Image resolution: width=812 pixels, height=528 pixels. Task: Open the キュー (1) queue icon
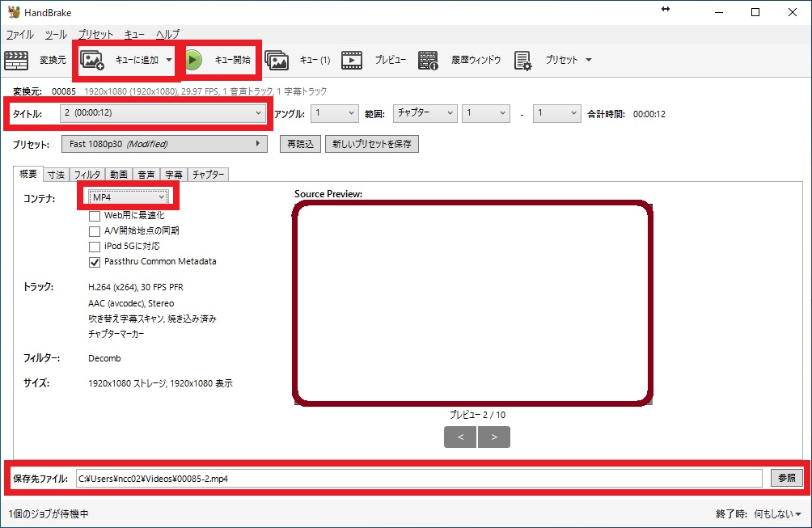point(277,60)
